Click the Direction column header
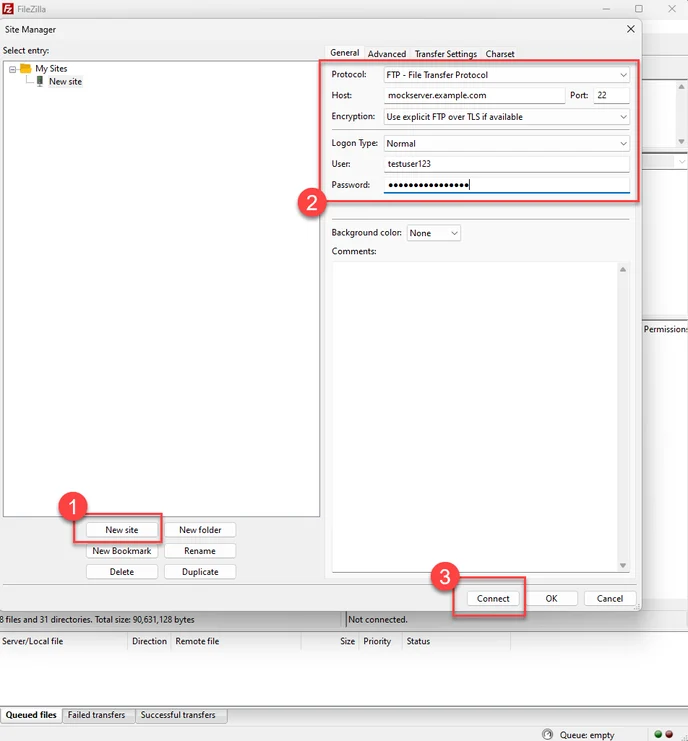Viewport: 688px width, 741px height. (149, 641)
